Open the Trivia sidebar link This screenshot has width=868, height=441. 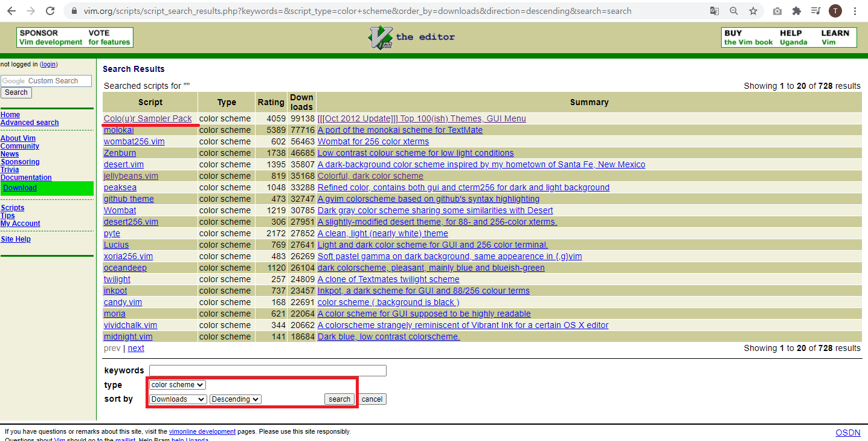[10, 170]
